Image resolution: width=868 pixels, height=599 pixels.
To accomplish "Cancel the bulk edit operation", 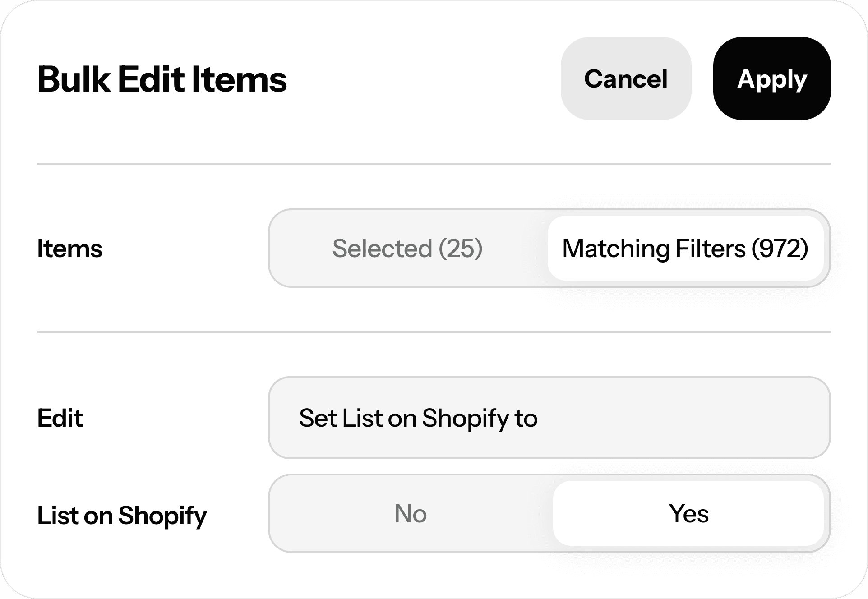I will click(626, 79).
